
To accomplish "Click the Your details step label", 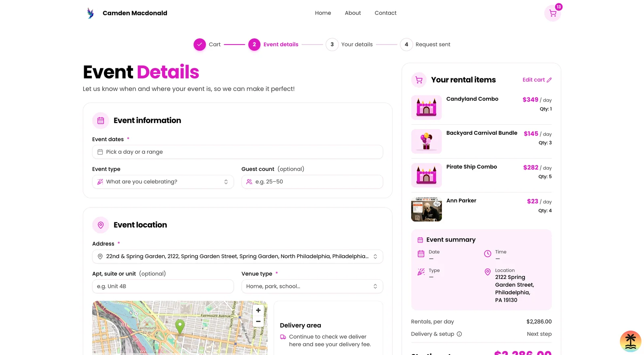I will 357,45.
